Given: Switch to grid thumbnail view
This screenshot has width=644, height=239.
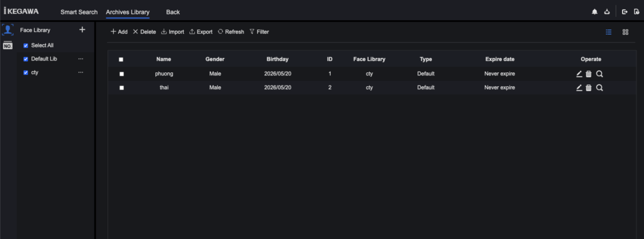Looking at the screenshot, I should click(626, 32).
